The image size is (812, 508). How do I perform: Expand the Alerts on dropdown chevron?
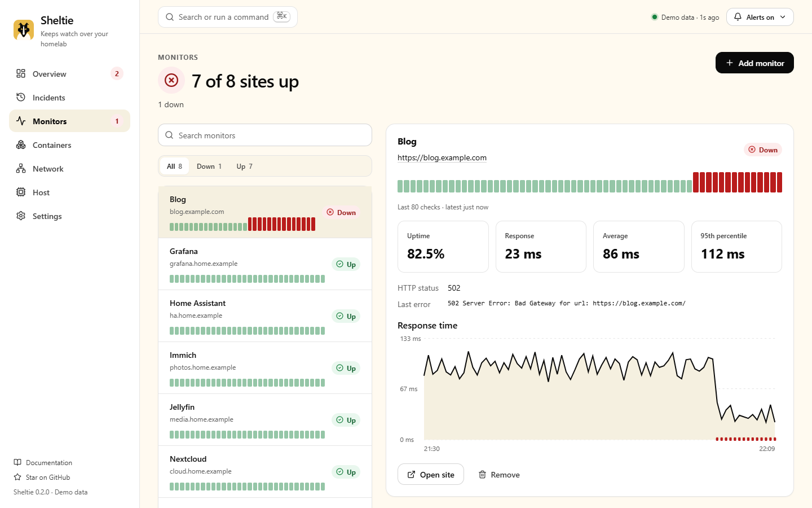[783, 17]
